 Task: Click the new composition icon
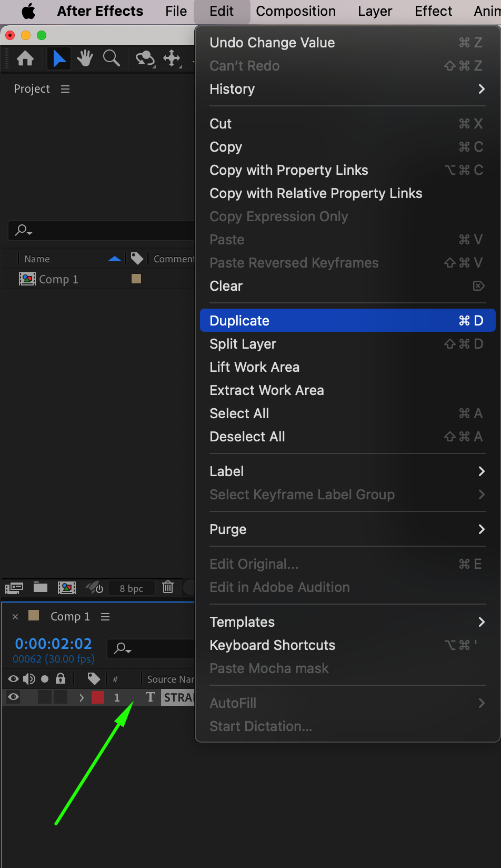(x=67, y=587)
